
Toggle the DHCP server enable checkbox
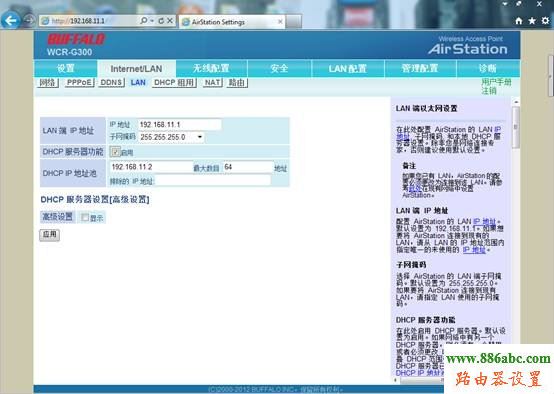tap(115, 152)
